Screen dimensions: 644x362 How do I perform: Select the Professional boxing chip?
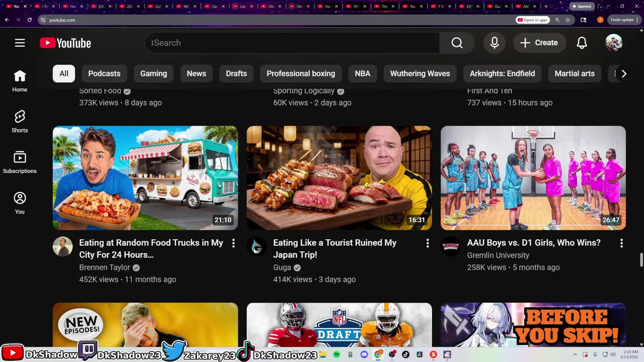(x=301, y=73)
